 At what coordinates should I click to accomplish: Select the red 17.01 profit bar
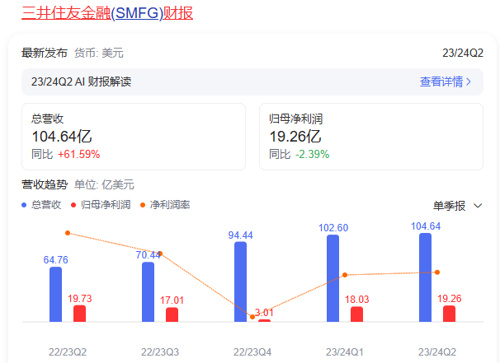(x=172, y=315)
